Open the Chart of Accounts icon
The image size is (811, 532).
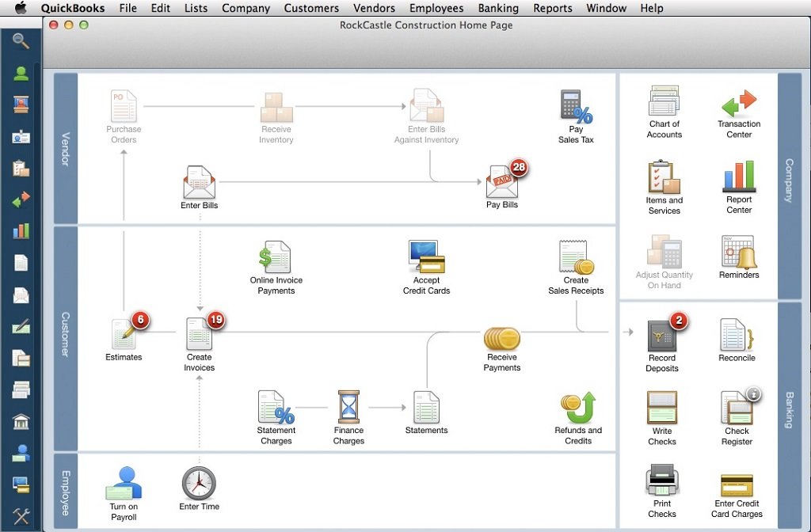point(664,101)
